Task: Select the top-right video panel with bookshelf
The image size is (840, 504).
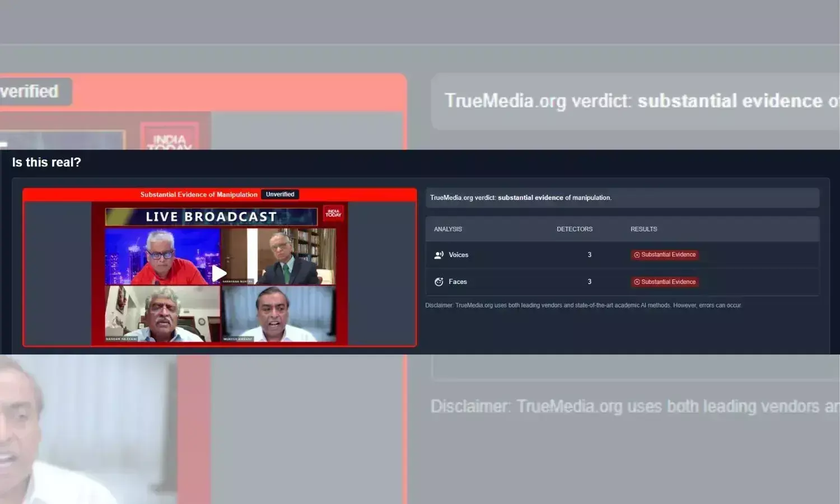Action: [279, 256]
